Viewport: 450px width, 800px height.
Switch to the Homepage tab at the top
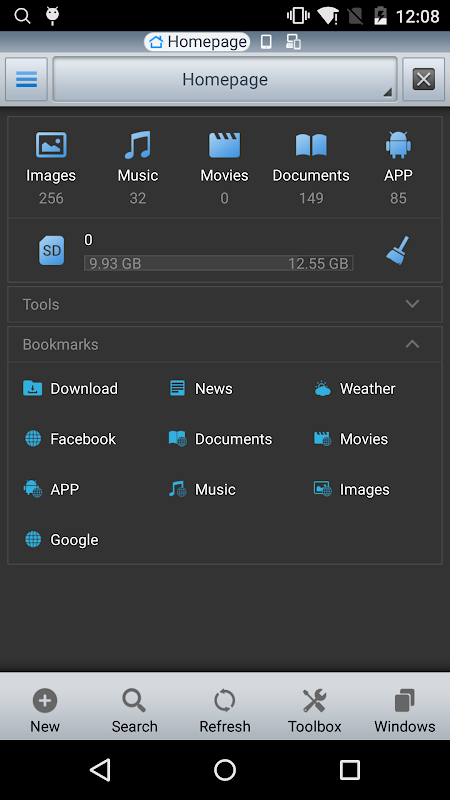[x=197, y=42]
